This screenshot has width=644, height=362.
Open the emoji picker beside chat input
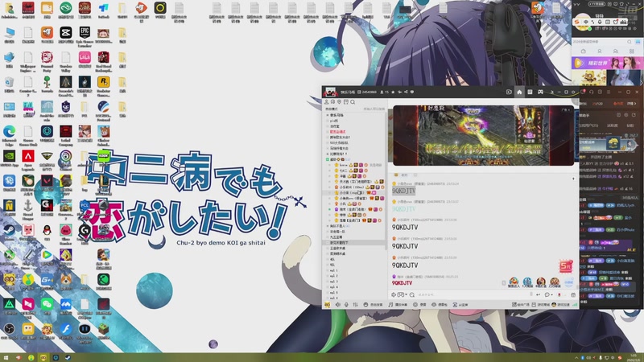(x=401, y=294)
